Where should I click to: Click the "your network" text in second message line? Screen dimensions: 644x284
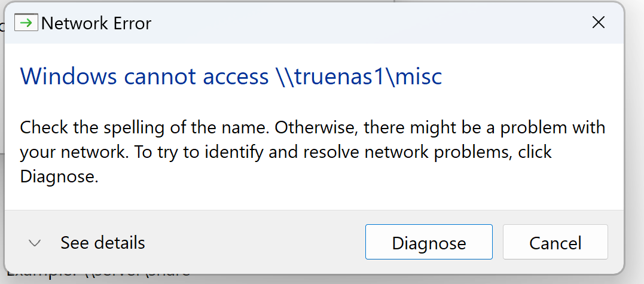coord(72,152)
